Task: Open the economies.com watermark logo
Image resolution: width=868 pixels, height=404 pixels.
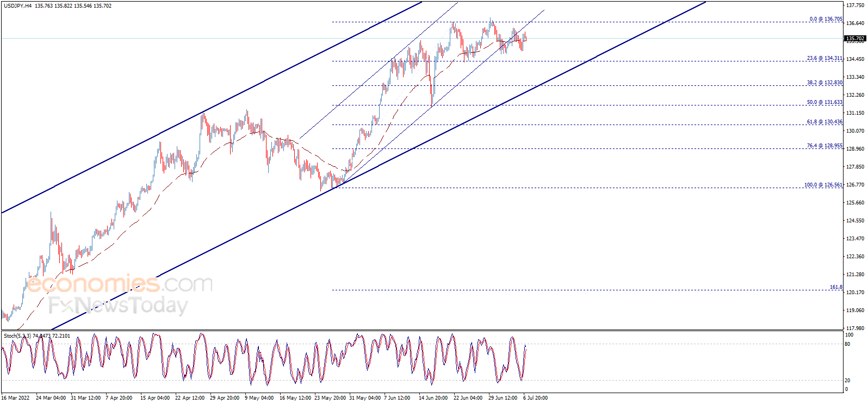Action: [120, 284]
